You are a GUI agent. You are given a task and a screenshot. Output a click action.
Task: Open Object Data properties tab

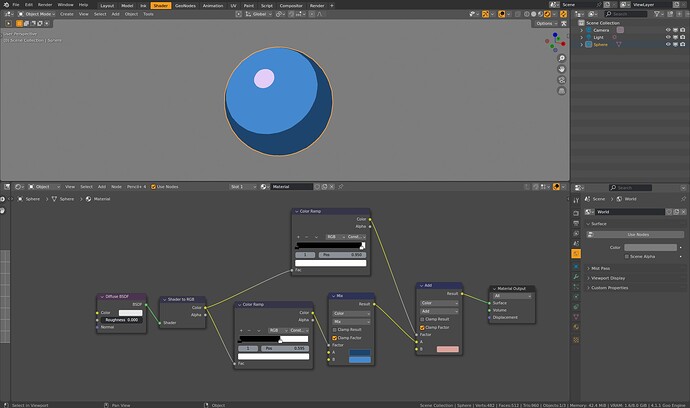click(576, 317)
